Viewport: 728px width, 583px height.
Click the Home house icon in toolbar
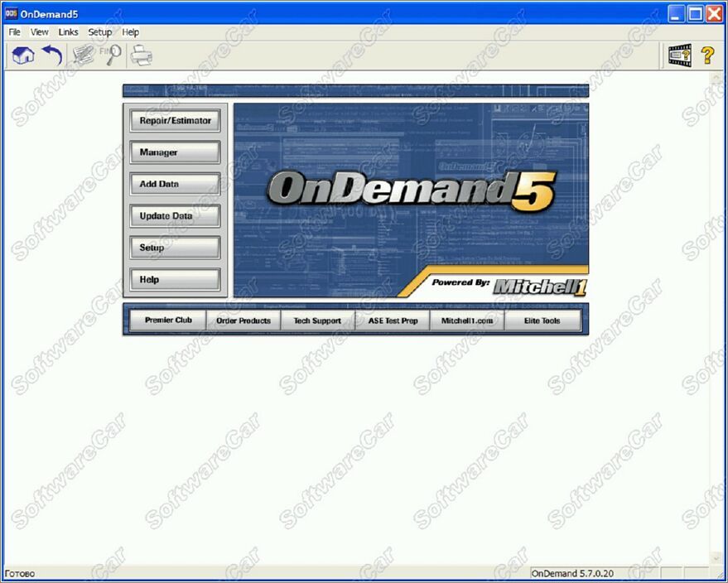click(x=23, y=55)
